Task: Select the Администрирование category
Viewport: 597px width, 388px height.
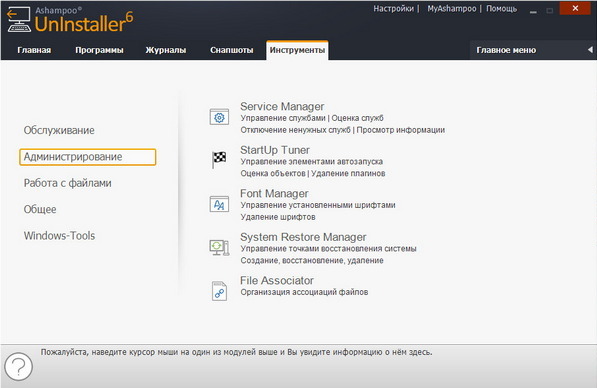Action: [88, 157]
